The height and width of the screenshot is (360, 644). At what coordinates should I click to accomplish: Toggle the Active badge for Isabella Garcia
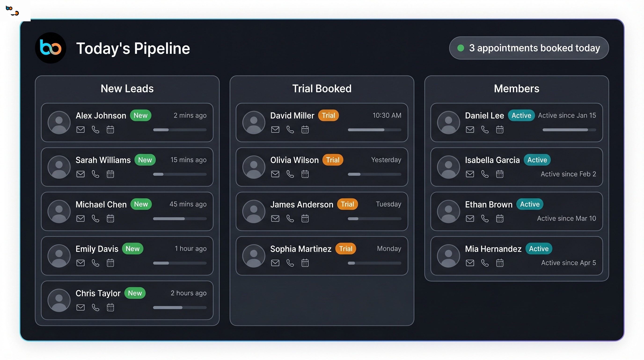pos(537,160)
